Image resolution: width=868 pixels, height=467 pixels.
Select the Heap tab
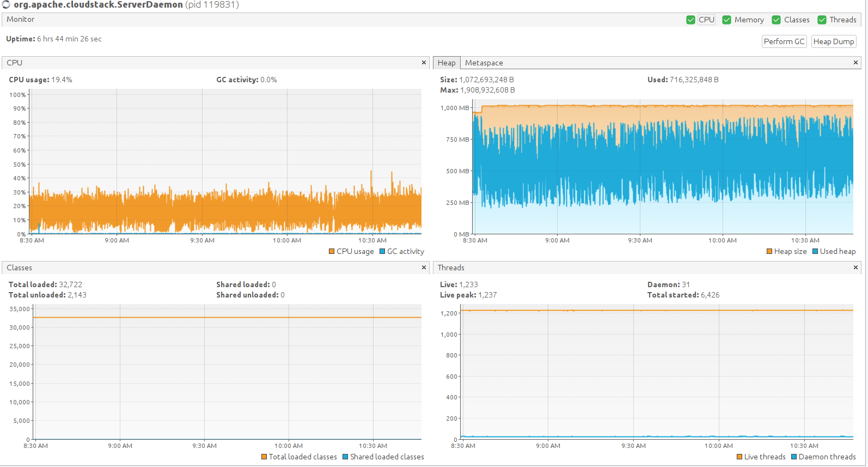447,63
